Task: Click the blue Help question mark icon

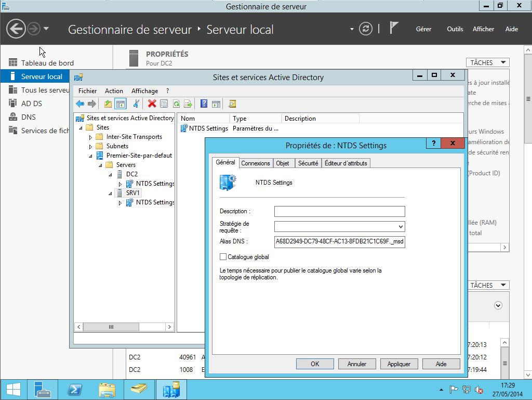Action: click(x=204, y=104)
